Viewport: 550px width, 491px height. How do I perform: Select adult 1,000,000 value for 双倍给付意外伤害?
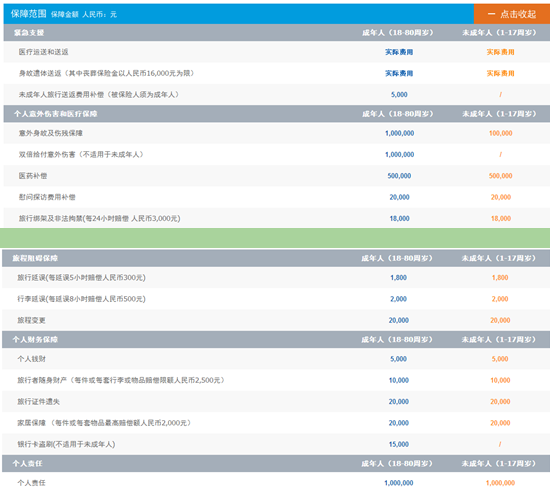tap(400, 155)
